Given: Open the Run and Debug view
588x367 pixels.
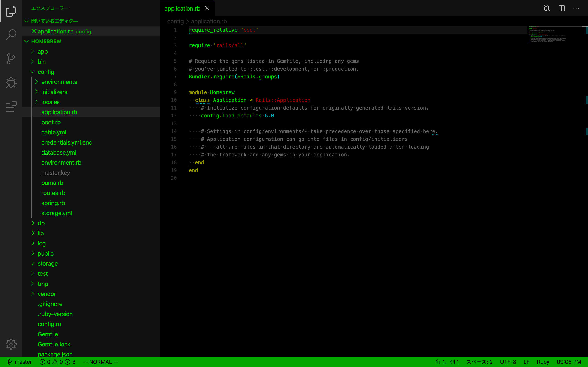Looking at the screenshot, I should coord(11,83).
